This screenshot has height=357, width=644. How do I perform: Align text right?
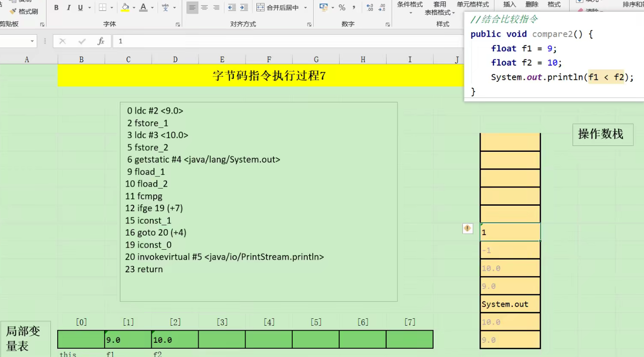click(x=216, y=8)
